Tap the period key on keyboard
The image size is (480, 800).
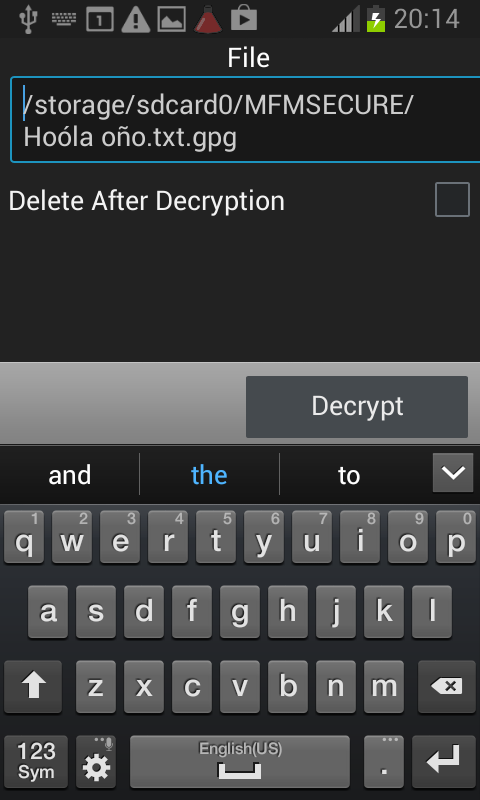384,761
